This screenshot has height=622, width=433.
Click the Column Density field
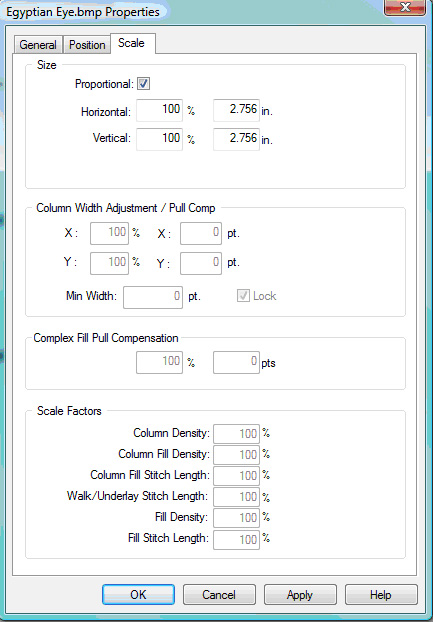pyautogui.click(x=236, y=434)
